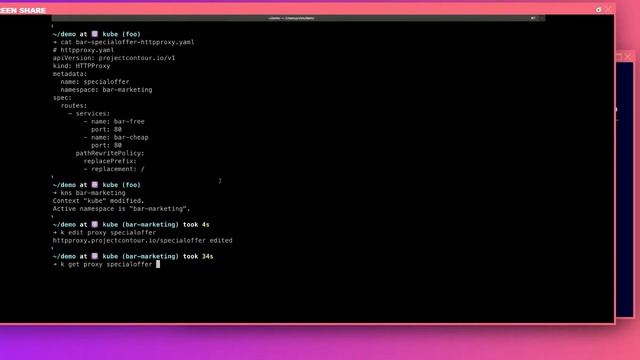This screenshot has width=640, height=360.
Task: Click 'httpproxy.projectcontour.io/specialoffer edited' output
Action: click(142, 240)
